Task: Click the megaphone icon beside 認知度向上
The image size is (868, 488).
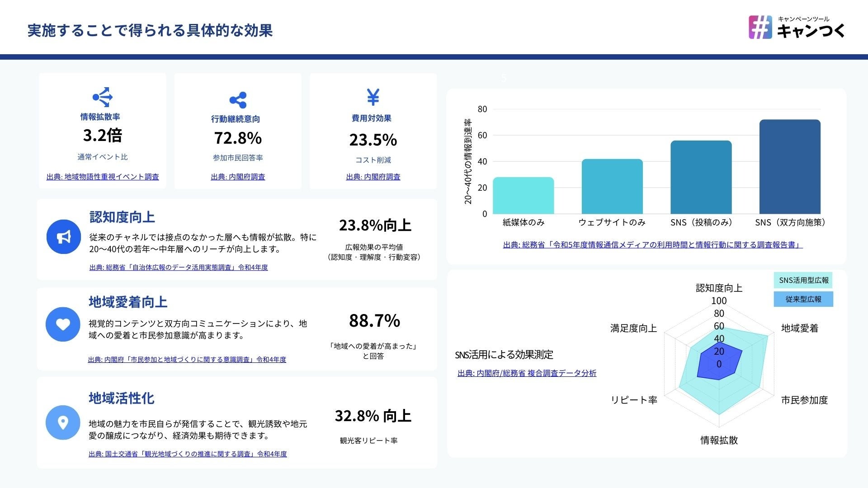Action: (x=63, y=237)
